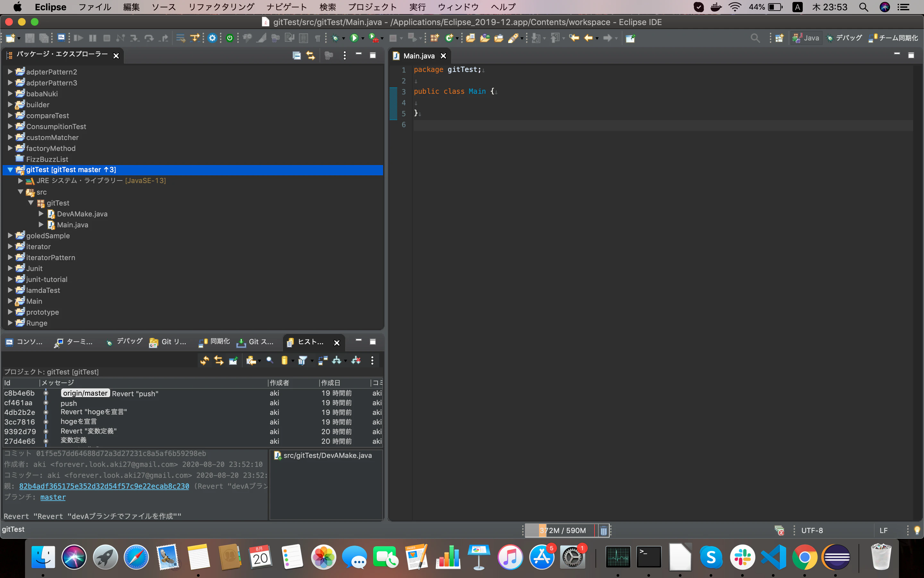
Task: Click the blue gear toolbar icon
Action: [212, 38]
